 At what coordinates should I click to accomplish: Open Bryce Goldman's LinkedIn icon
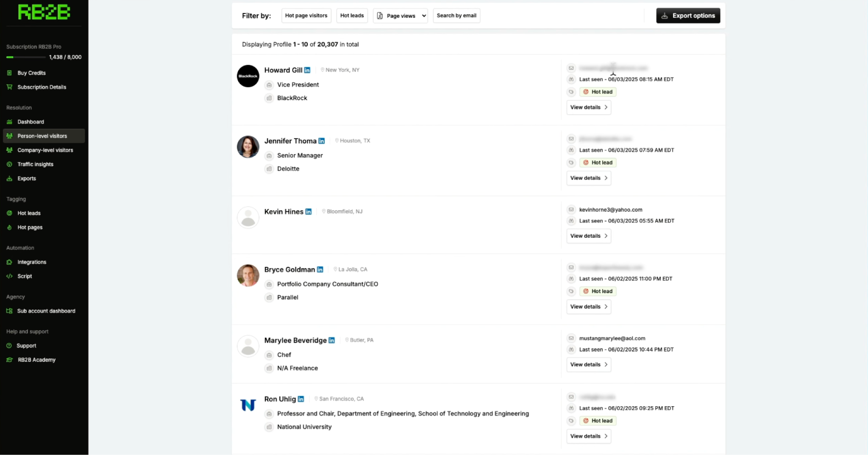pyautogui.click(x=320, y=269)
